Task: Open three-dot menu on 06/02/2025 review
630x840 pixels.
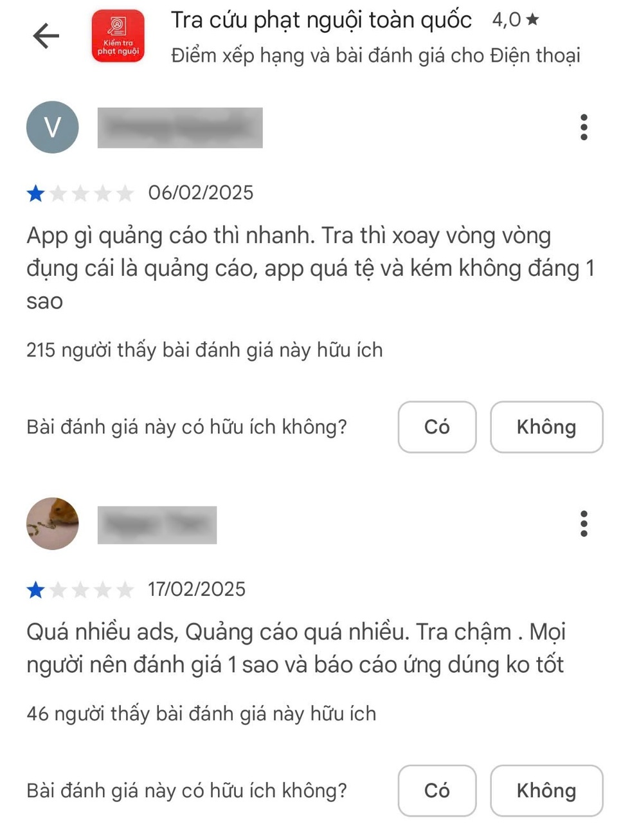Action: (x=584, y=127)
